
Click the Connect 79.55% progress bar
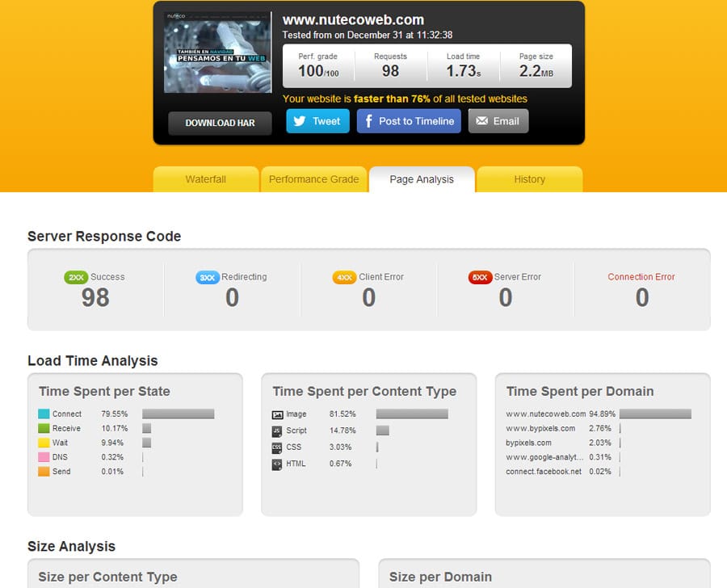(x=178, y=414)
